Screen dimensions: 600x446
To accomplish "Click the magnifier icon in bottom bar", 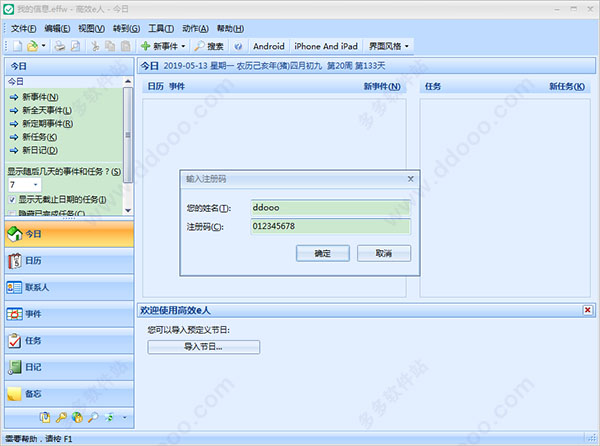I will point(93,417).
